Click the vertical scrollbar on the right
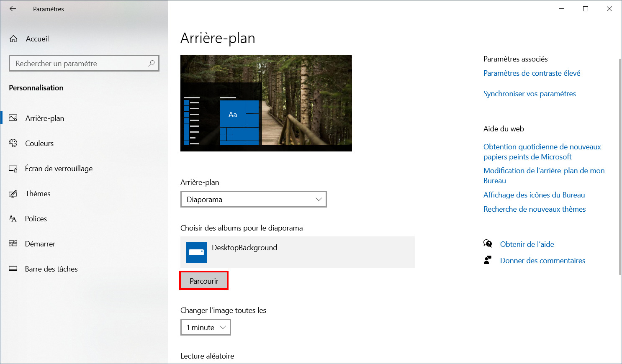The width and height of the screenshot is (622, 364). coord(620,167)
